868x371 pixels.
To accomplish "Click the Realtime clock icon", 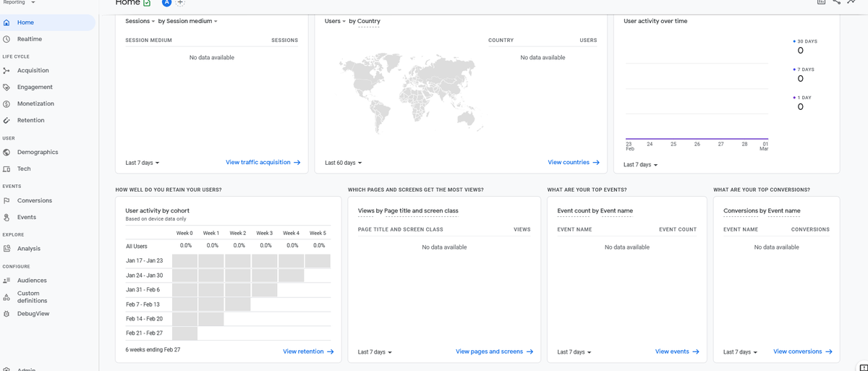I will pyautogui.click(x=7, y=39).
